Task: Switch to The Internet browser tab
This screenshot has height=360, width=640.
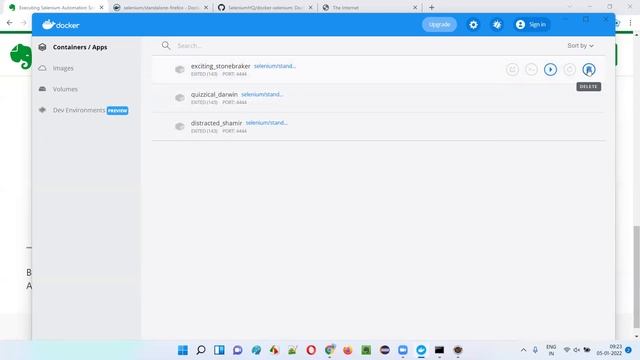Action: coord(370,7)
